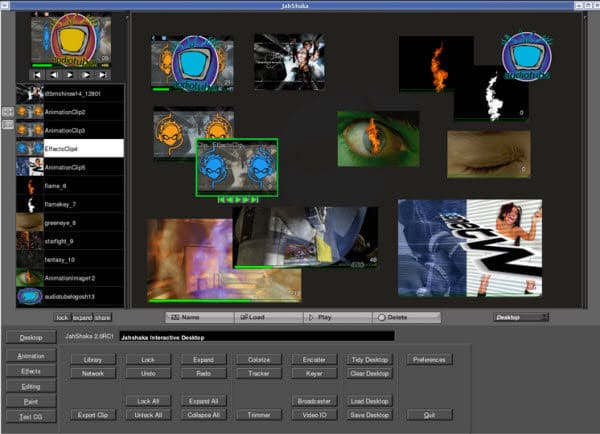Jump to first frame in preview player
Image resolution: width=600 pixels, height=434 pixels.
click(37, 75)
